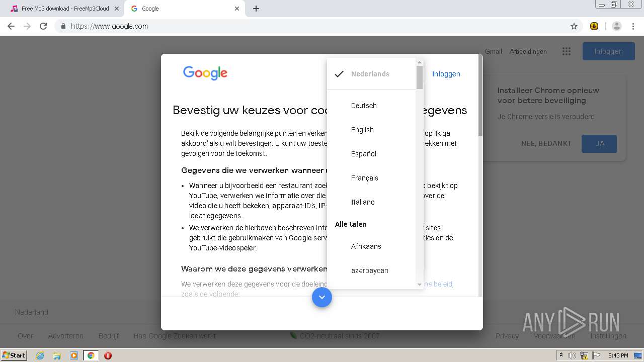Open the Afbeeldingen link

tap(528, 51)
